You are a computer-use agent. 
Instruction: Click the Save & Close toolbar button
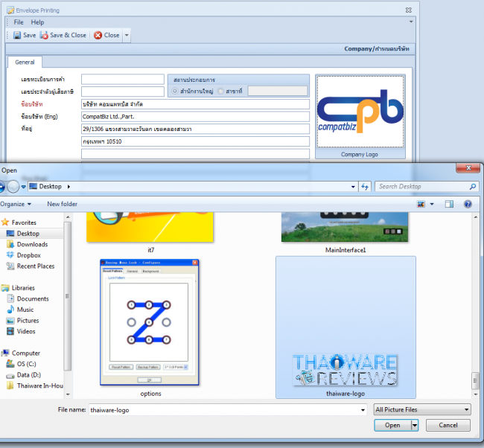(x=63, y=35)
